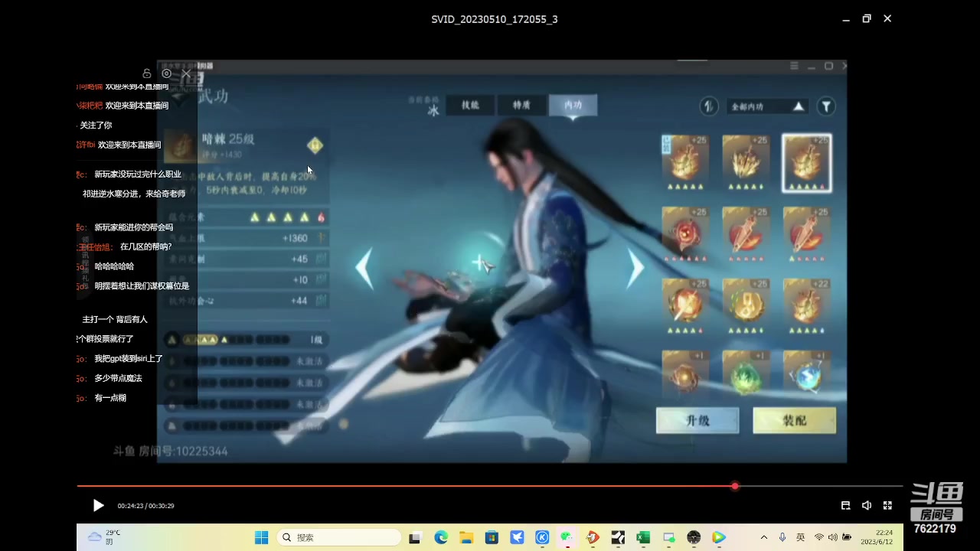Screen dimensions: 980x551
Task: Open the colorful play-triangle video app on taskbar
Action: [x=719, y=537]
